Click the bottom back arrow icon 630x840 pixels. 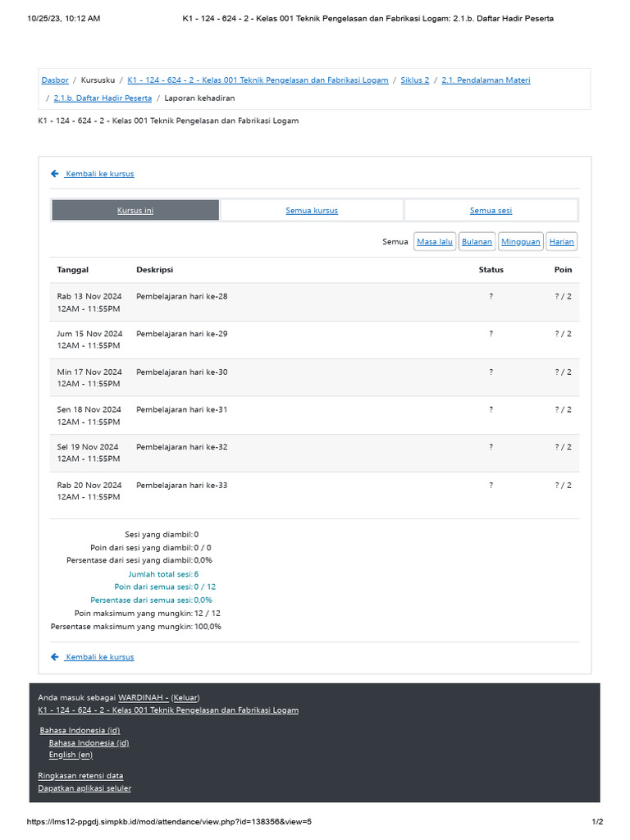[55, 657]
